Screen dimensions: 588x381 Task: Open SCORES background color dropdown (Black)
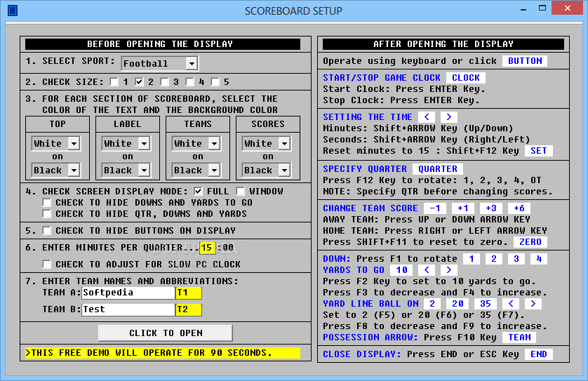click(267, 170)
